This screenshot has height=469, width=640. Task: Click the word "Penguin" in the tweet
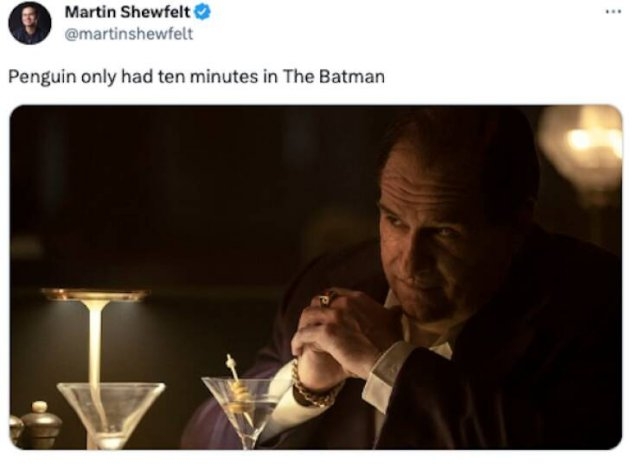pos(41,77)
